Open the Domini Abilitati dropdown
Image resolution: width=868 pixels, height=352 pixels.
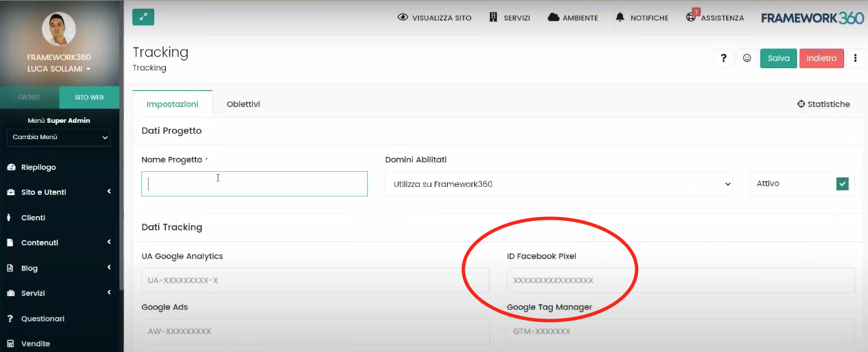click(x=559, y=184)
